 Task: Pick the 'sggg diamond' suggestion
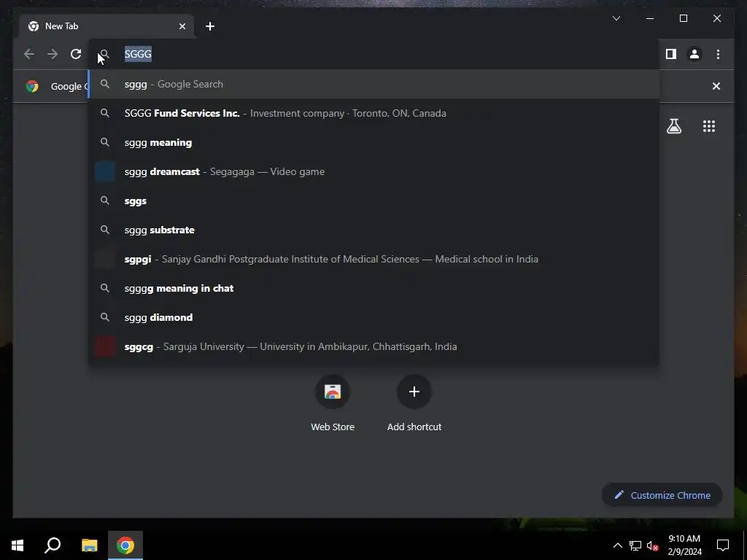pyautogui.click(x=374, y=317)
